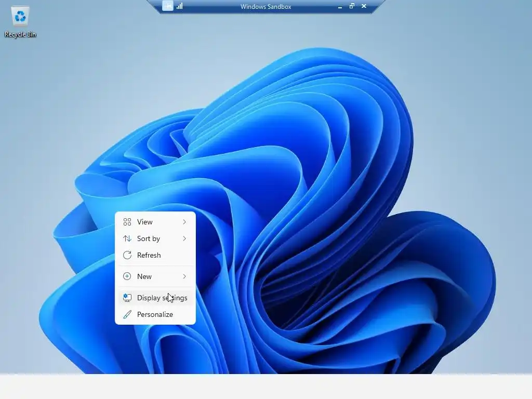Click the Refresh circular arrow icon

pos(127,255)
